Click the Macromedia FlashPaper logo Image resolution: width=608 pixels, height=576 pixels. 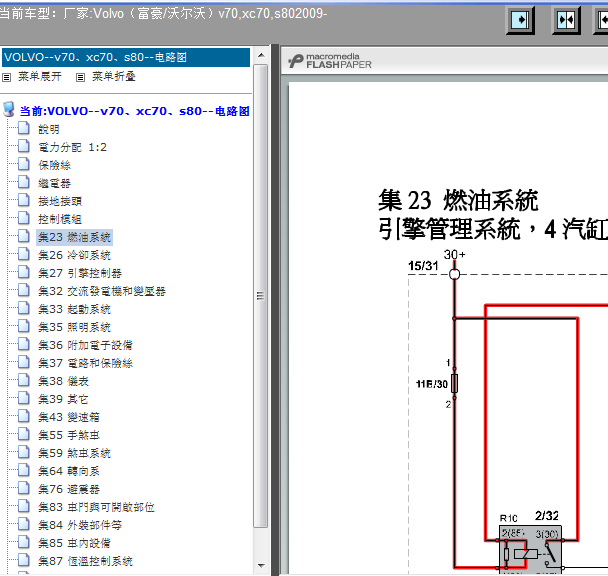click(x=330, y=61)
